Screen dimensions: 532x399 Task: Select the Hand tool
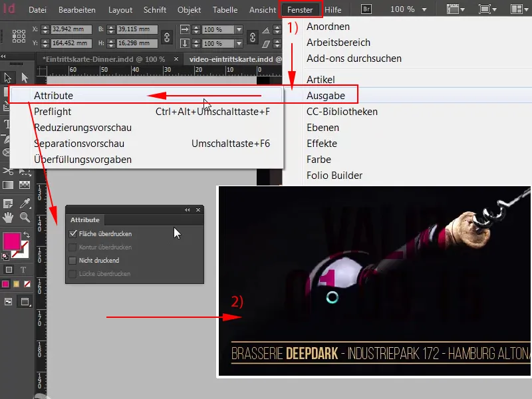(x=8, y=217)
